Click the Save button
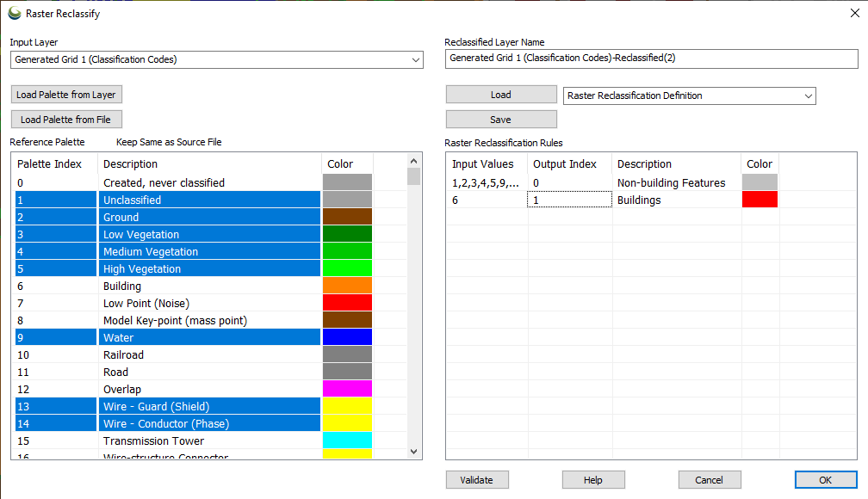The width and height of the screenshot is (868, 499). [501, 120]
